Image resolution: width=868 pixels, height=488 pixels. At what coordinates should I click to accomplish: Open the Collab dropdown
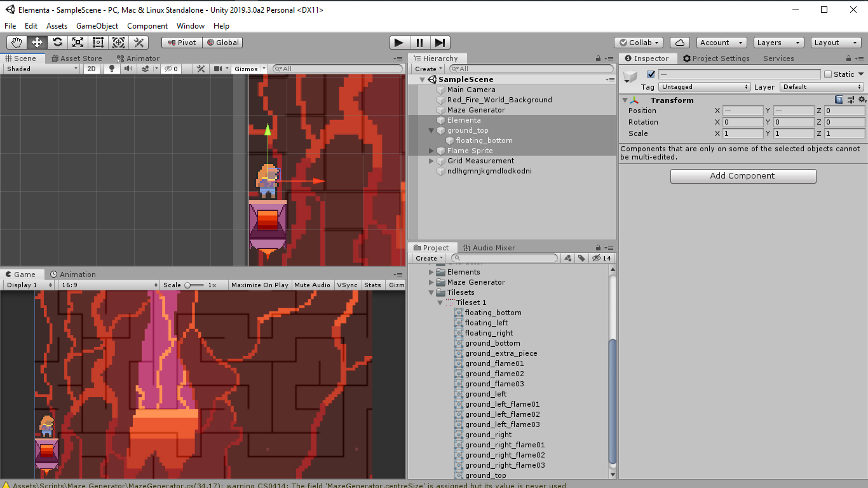point(639,43)
